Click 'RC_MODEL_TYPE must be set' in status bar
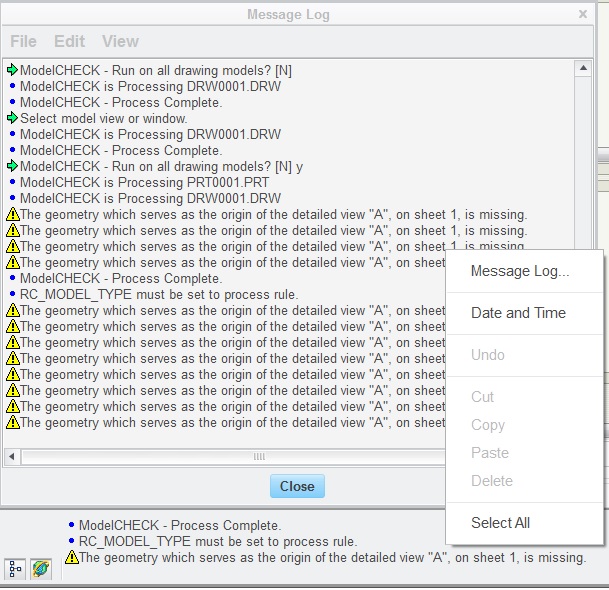 (218, 541)
